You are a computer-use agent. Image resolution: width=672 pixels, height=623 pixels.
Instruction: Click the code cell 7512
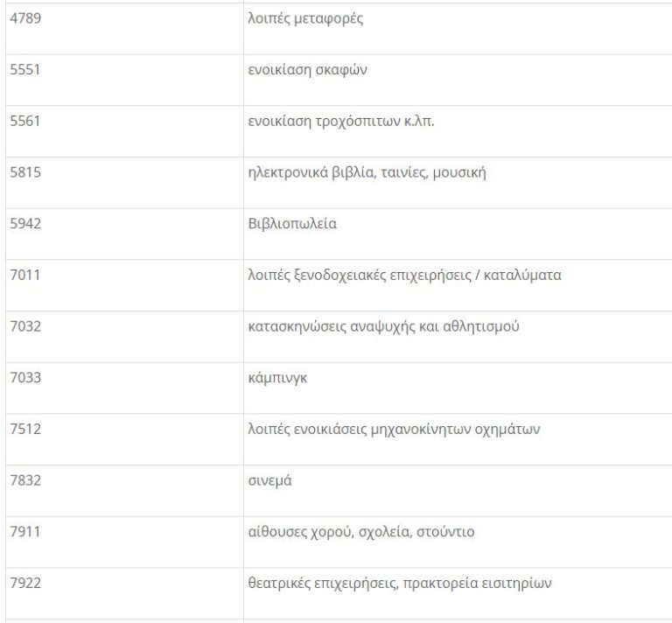pyautogui.click(x=25, y=430)
